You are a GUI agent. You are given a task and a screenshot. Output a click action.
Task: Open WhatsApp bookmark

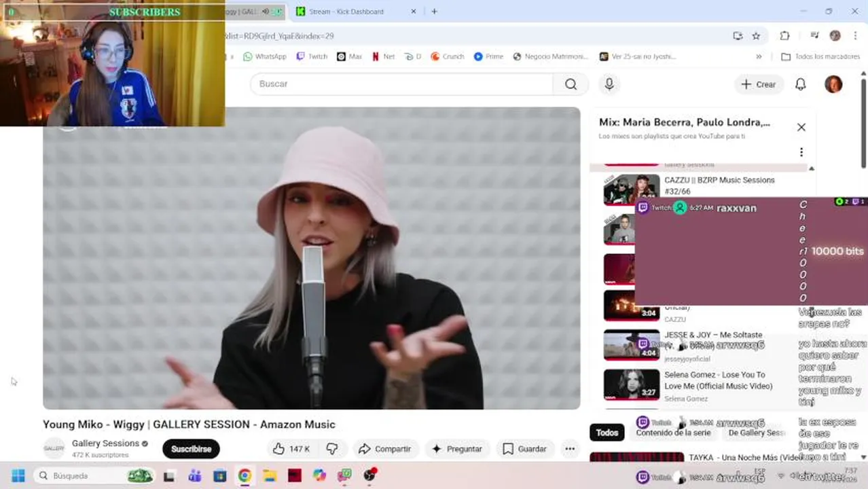[264, 56]
